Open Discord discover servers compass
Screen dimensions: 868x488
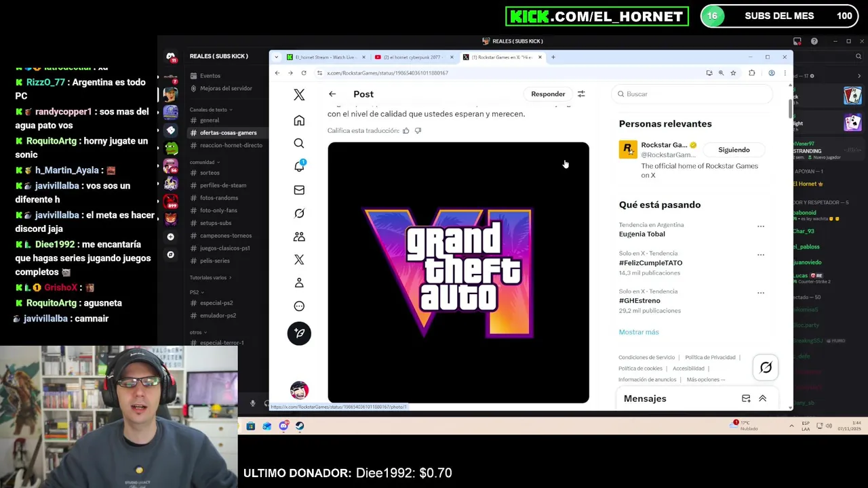(x=170, y=255)
